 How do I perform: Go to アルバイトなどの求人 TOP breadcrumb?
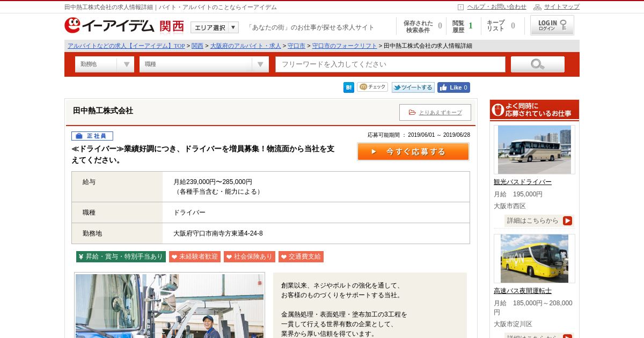pos(126,46)
